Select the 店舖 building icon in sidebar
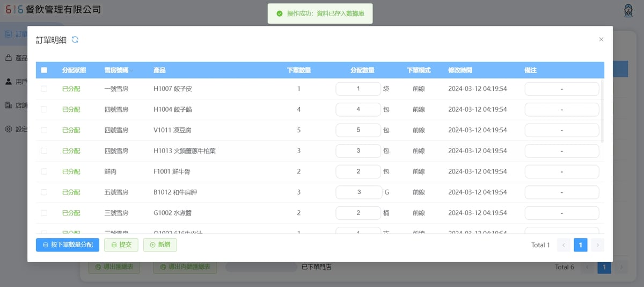 9,105
